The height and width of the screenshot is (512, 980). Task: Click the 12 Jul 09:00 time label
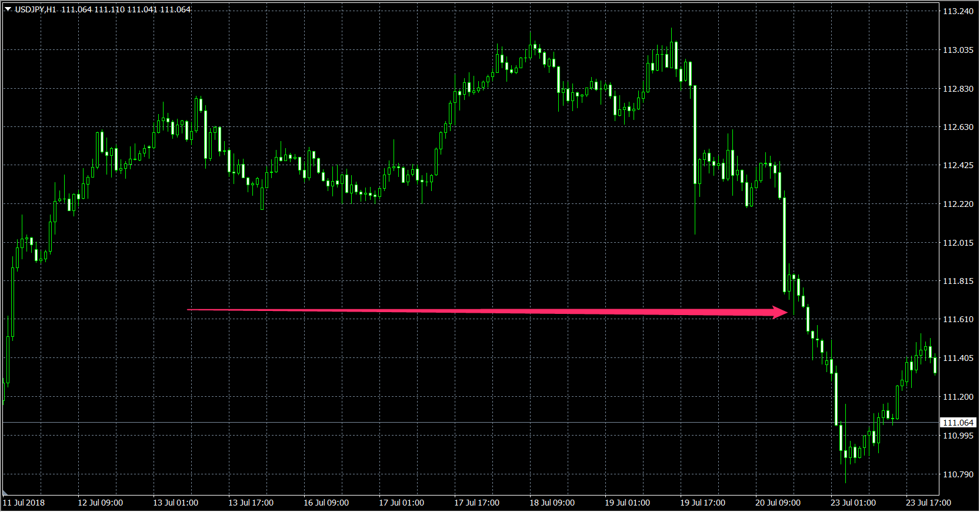101,503
